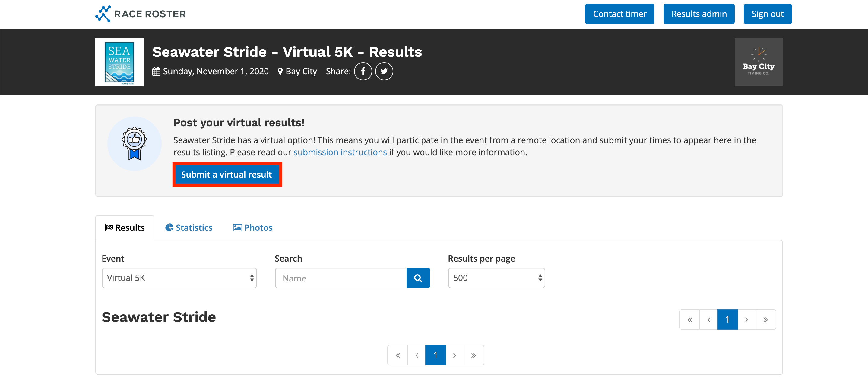Open the submission instructions link
The width and height of the screenshot is (868, 392).
[x=340, y=152]
